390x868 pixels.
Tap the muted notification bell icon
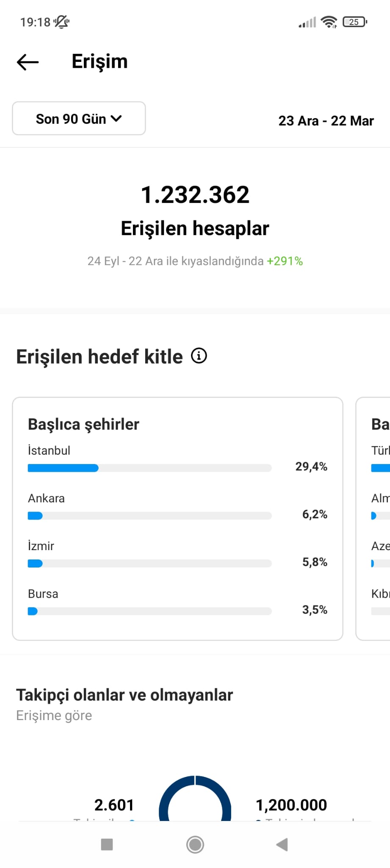62,22
